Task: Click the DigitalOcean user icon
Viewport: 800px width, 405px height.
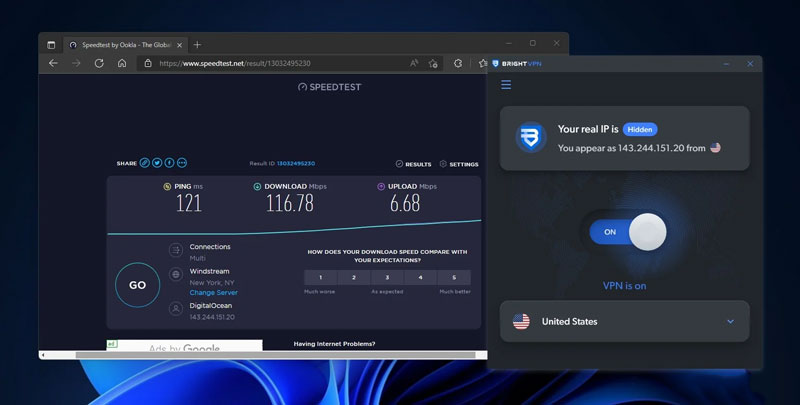Action: click(176, 309)
